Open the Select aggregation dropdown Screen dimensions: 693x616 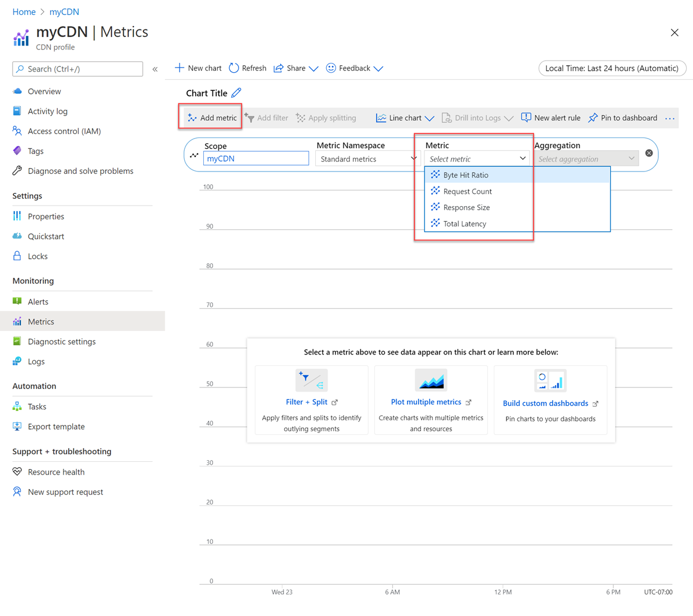[586, 159]
